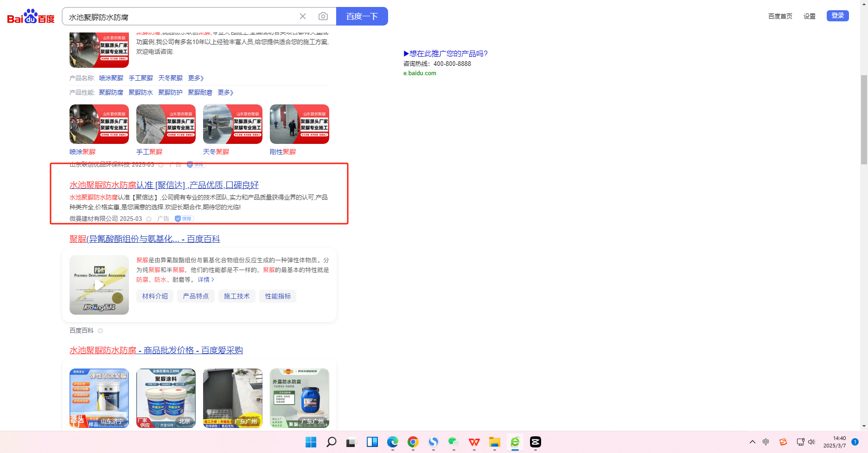This screenshot has width=868, height=453.
Task: Open the 弹性喷涂聚脲 山东济宁 product image
Action: click(99, 398)
